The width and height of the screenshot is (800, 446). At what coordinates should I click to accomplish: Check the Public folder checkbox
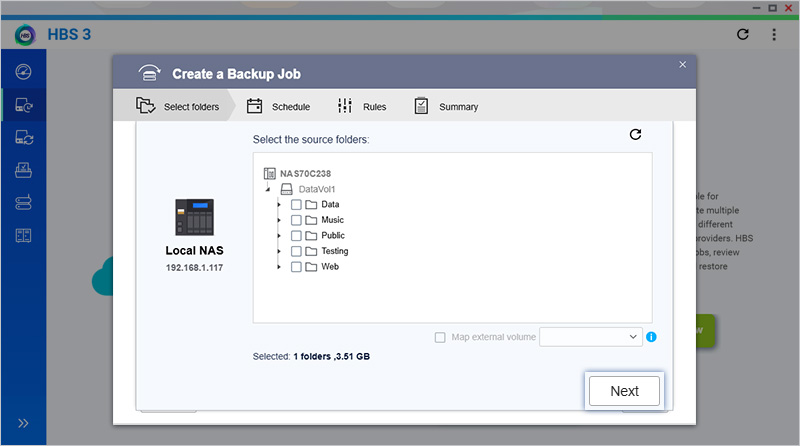pyautogui.click(x=296, y=236)
